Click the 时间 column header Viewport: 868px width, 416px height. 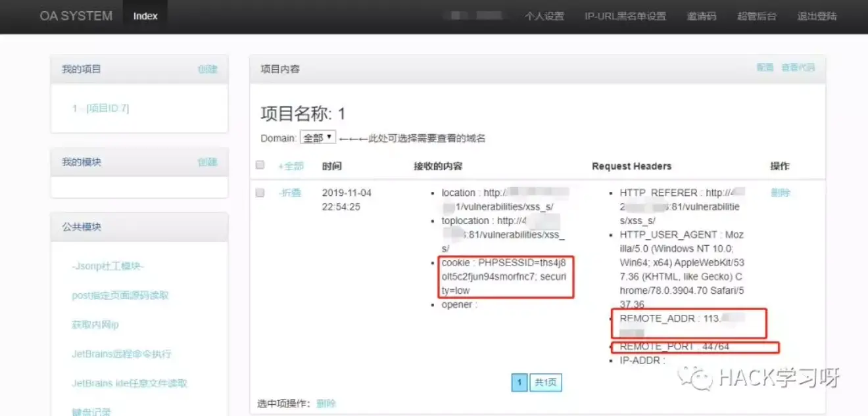[x=332, y=166]
